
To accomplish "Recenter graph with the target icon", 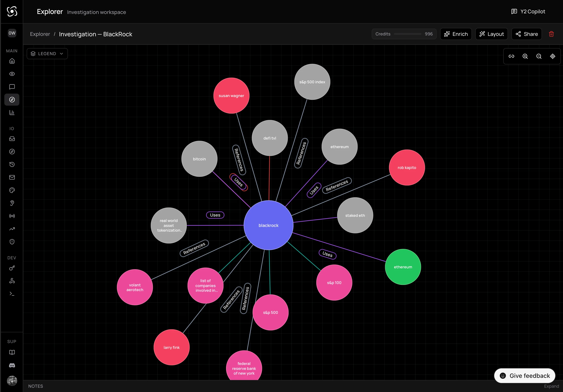I will point(552,56).
